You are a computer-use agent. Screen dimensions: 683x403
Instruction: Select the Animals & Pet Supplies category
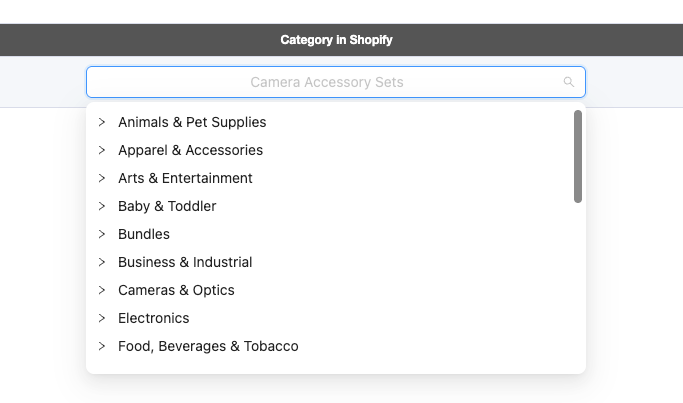pos(192,122)
